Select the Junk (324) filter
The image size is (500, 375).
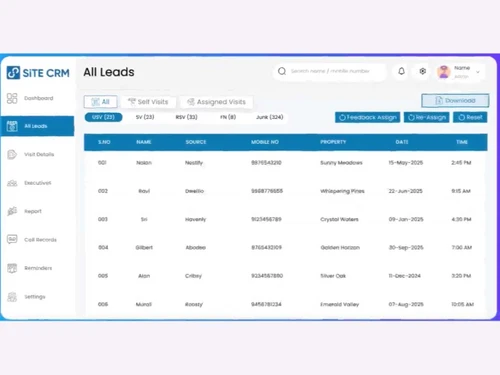(270, 117)
